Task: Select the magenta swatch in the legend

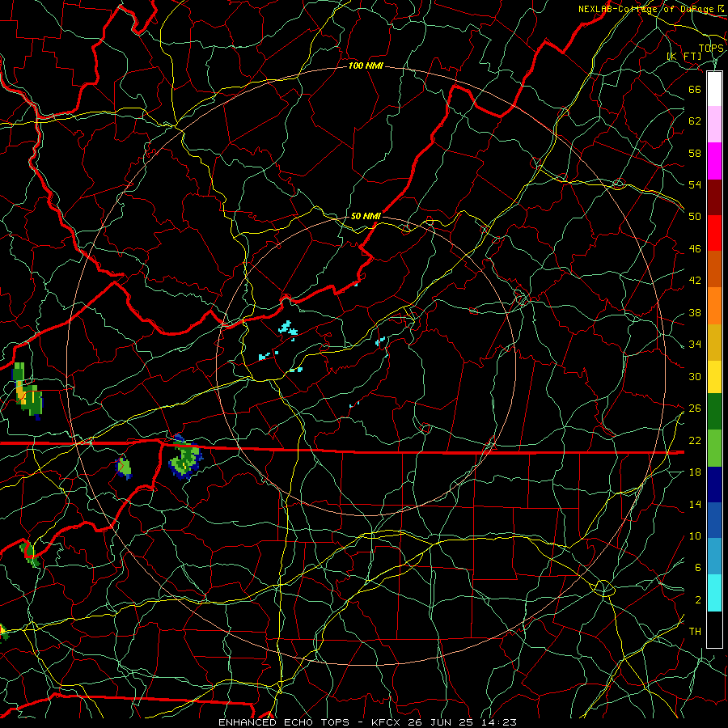Action: tap(714, 161)
